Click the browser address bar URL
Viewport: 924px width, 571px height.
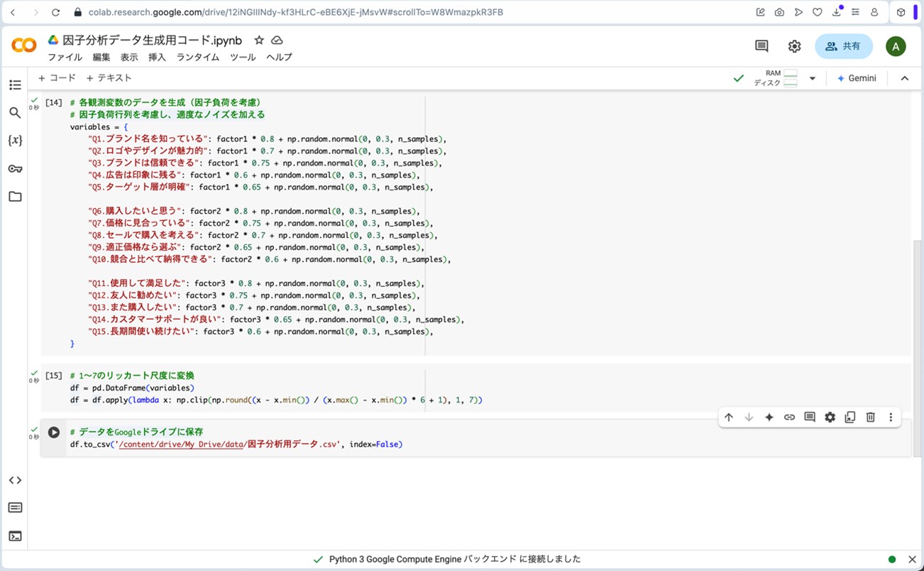(x=295, y=12)
